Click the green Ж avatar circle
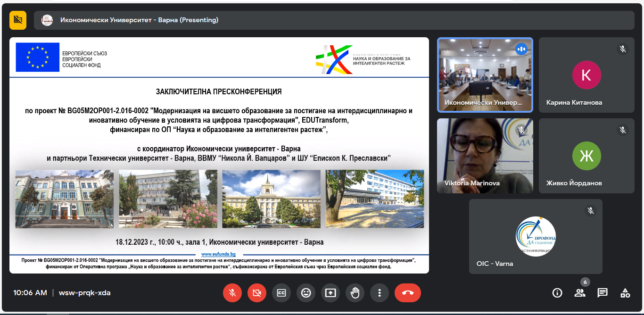The image size is (644, 315). point(586,156)
